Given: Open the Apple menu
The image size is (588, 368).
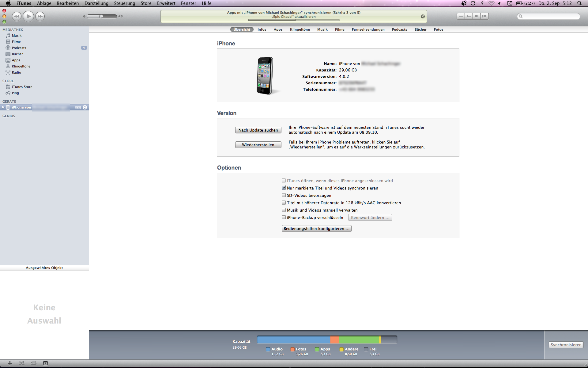Looking at the screenshot, I should pyautogui.click(x=8, y=3).
